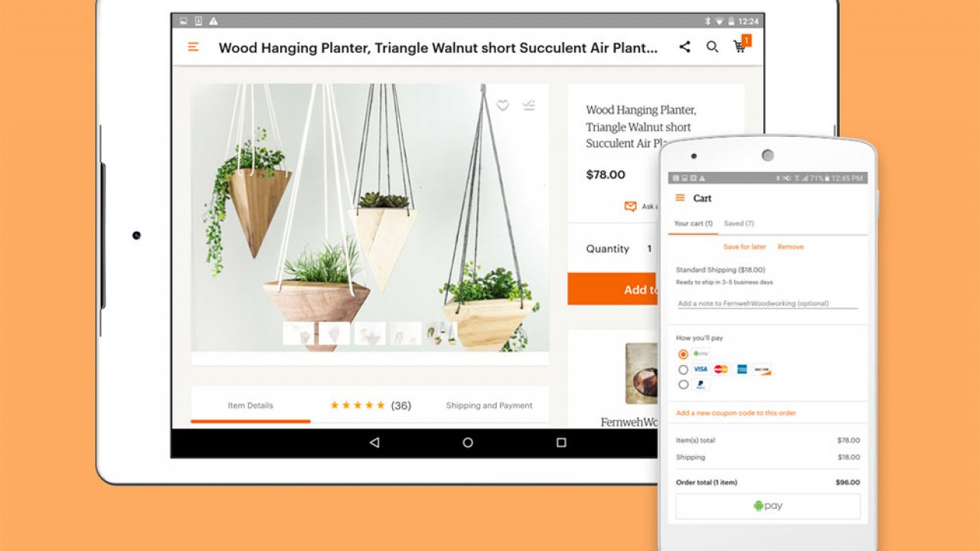Switch to the Saved (7) tab
This screenshot has width=980, height=551.
pyautogui.click(x=739, y=223)
